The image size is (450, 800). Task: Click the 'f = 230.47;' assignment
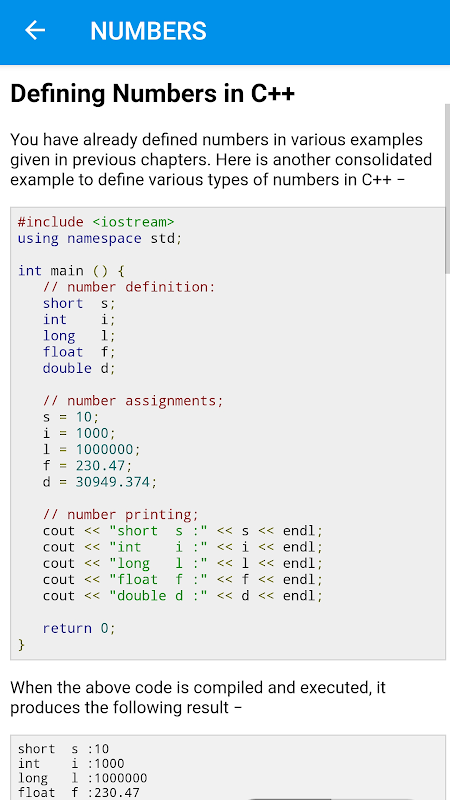click(87, 466)
